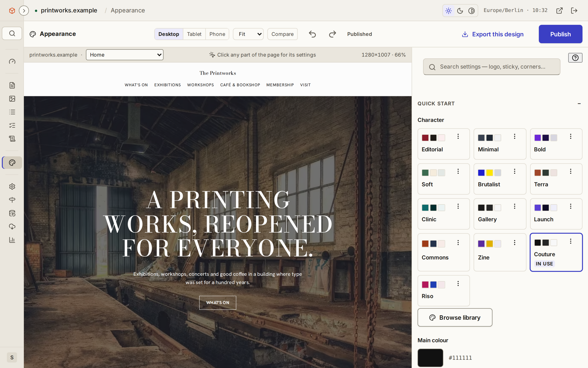Click the WHAT'S ON hero button in preview

pos(218,303)
